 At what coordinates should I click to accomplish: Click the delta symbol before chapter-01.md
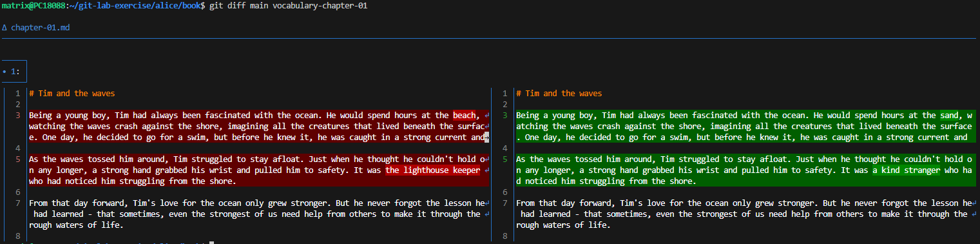click(x=5, y=28)
